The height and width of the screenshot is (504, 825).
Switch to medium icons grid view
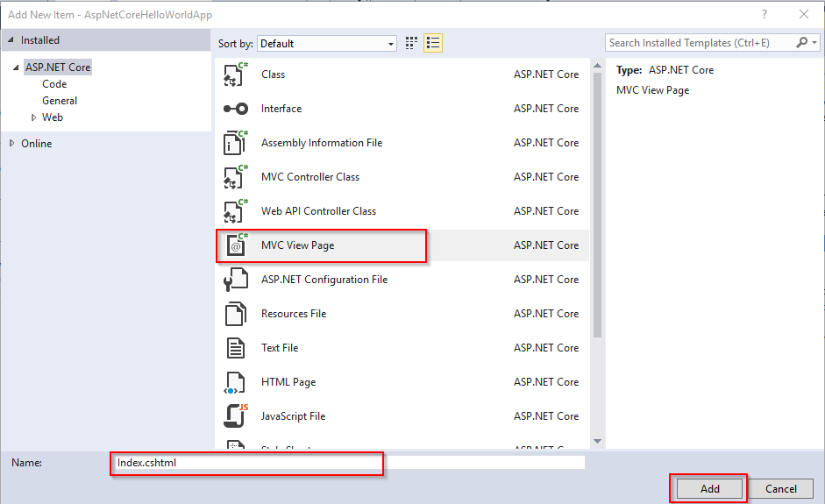point(411,43)
